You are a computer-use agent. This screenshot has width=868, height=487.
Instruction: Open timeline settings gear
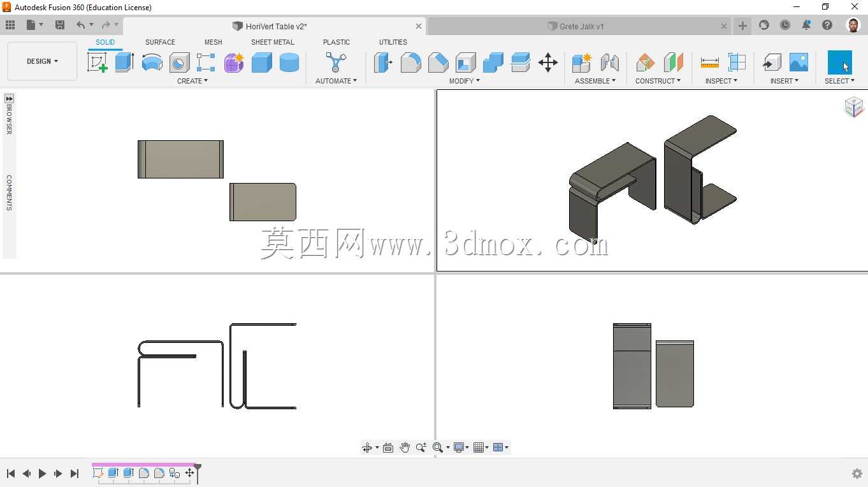857,474
